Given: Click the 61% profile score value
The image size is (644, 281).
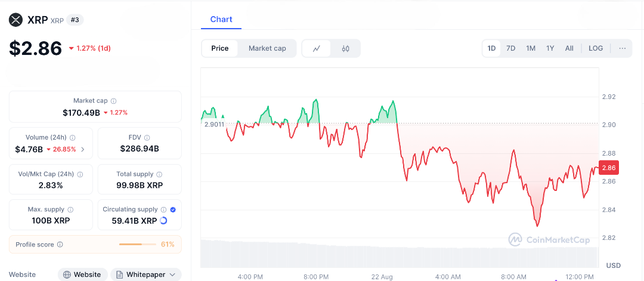Looking at the screenshot, I should 168,245.
